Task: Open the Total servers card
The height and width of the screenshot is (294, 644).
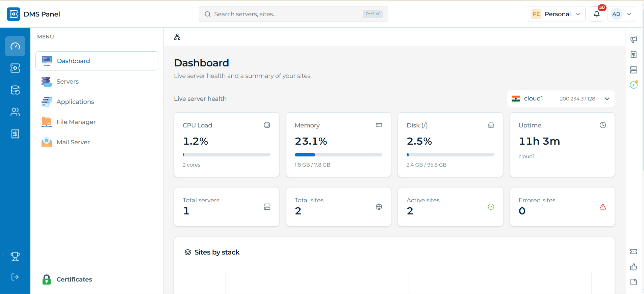Action: [227, 207]
